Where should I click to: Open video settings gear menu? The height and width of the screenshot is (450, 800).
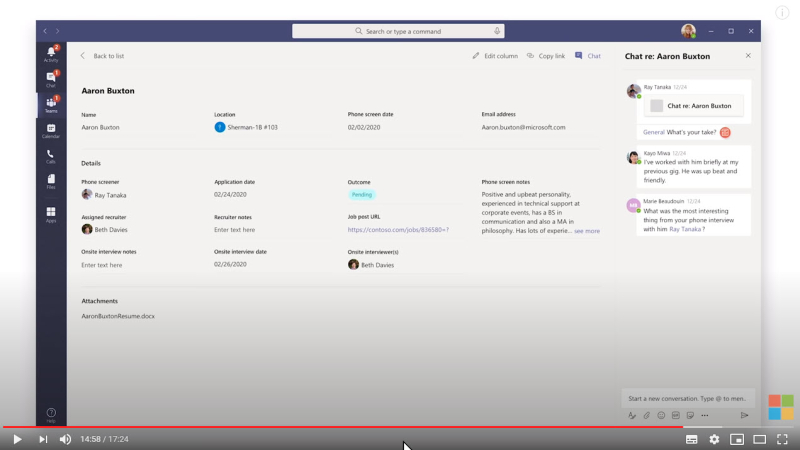point(714,439)
